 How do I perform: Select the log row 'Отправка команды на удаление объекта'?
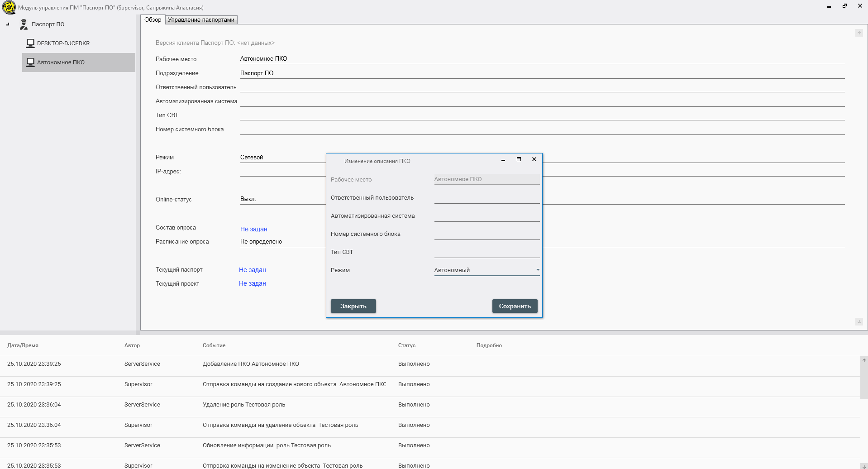[x=430, y=427]
